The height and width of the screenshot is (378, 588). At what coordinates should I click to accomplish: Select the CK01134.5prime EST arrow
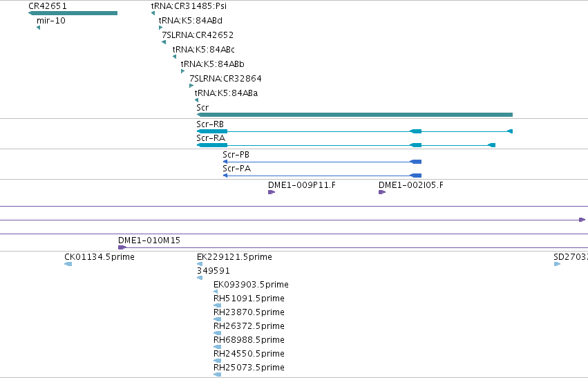tap(68, 264)
